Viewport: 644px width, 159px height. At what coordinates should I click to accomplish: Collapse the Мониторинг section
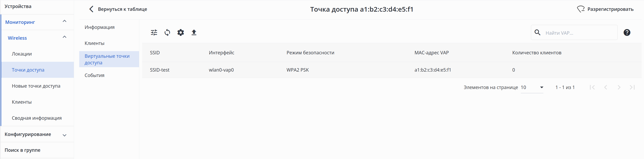pyautogui.click(x=64, y=21)
